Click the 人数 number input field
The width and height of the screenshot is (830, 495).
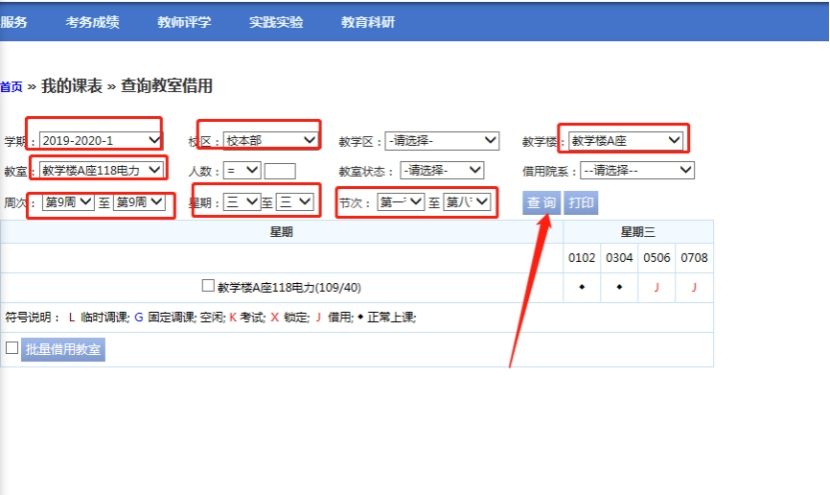(280, 171)
